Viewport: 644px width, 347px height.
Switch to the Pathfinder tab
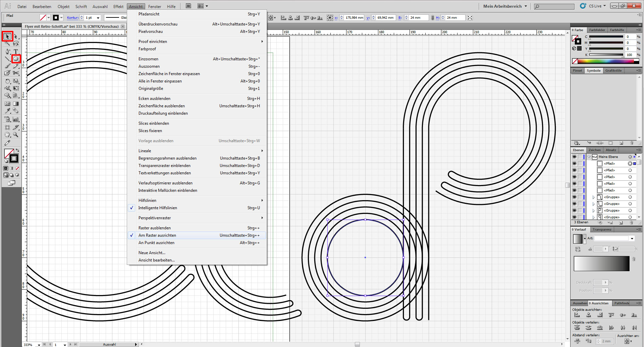[622, 303]
